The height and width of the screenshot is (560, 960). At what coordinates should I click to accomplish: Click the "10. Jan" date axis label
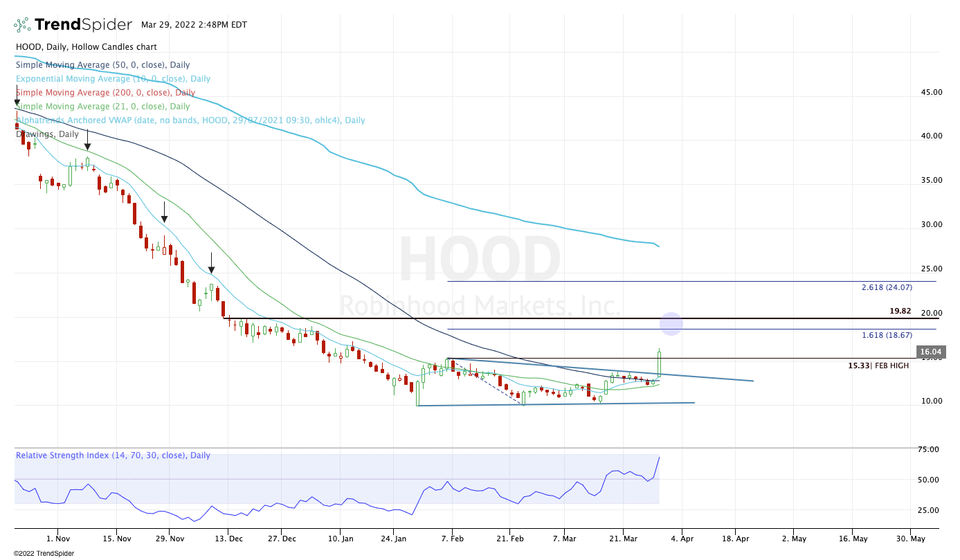pos(340,539)
